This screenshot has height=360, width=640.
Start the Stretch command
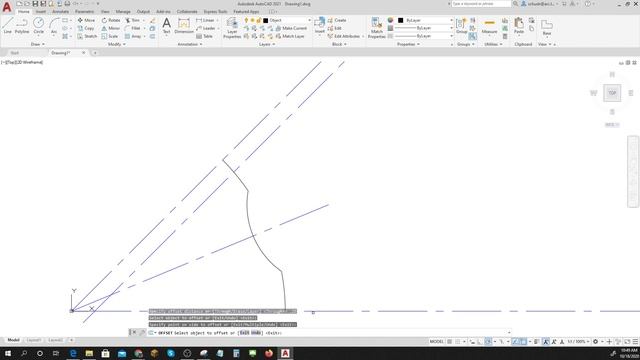click(x=87, y=36)
